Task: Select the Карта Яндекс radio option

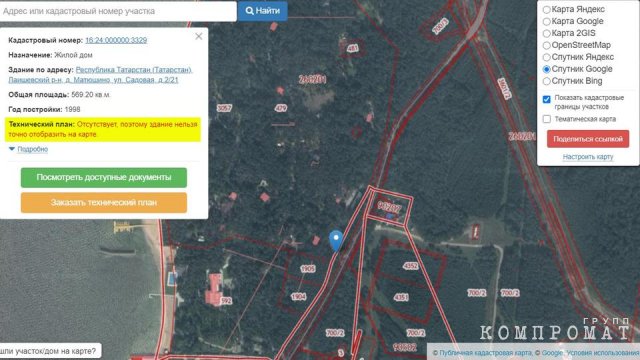Action: click(547, 9)
